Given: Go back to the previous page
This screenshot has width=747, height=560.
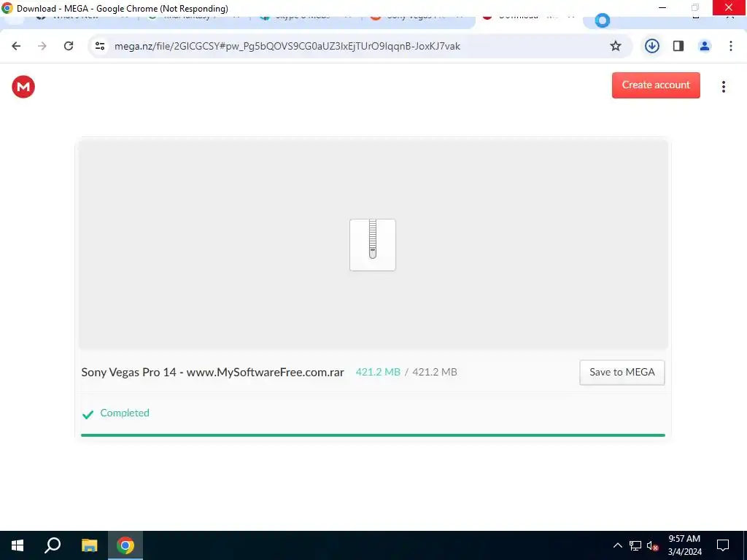Looking at the screenshot, I should (x=16, y=46).
